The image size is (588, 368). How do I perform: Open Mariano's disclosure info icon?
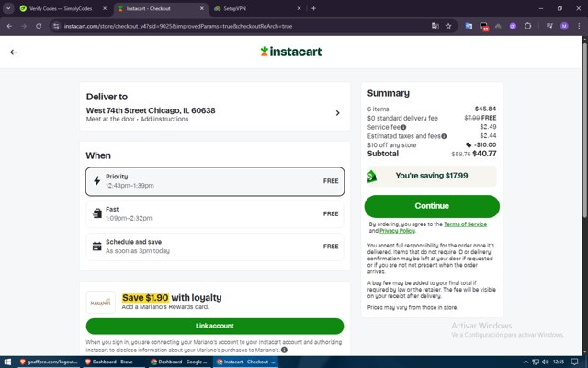284,350
